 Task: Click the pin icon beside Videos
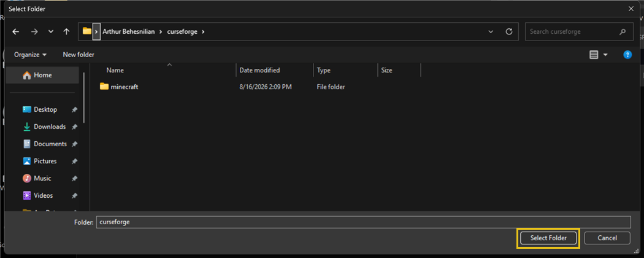pos(74,196)
